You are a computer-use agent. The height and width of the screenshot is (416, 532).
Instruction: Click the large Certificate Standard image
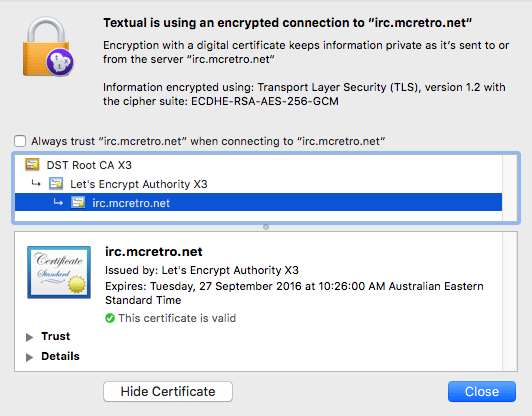[59, 272]
